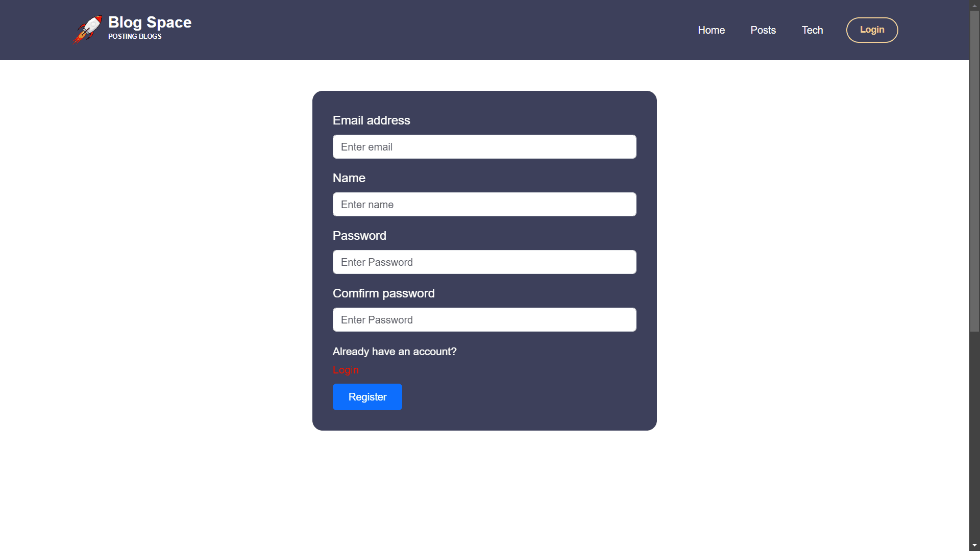Click the Posts navigation link
Viewport: 980px width, 551px height.
763,30
